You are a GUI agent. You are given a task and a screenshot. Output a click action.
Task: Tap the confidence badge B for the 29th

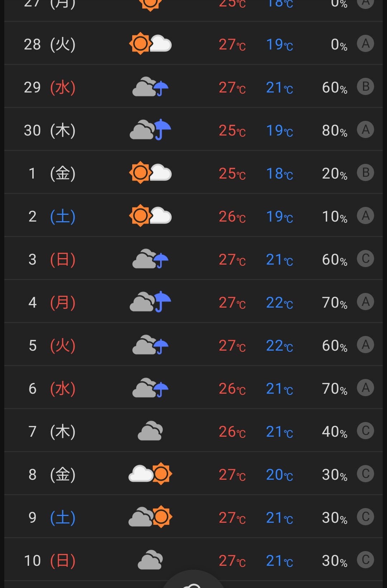click(x=365, y=87)
